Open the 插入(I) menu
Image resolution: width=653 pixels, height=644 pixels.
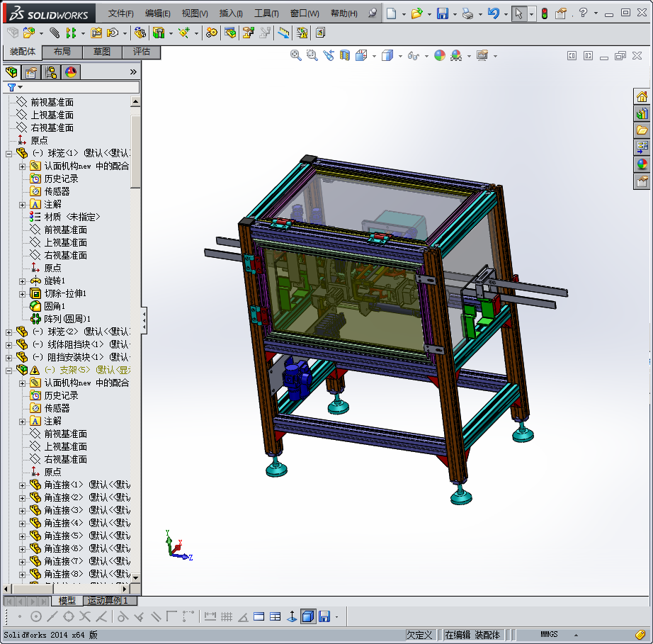tap(231, 13)
